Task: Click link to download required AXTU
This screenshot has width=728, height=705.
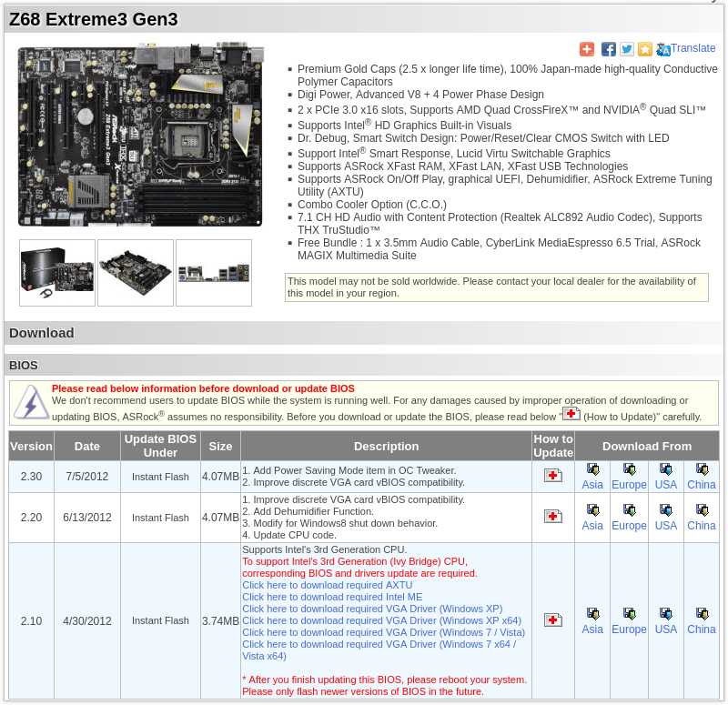Action: pos(328,585)
